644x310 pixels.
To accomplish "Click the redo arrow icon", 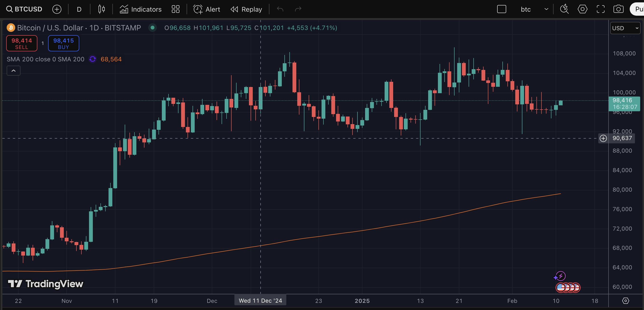I will [298, 9].
